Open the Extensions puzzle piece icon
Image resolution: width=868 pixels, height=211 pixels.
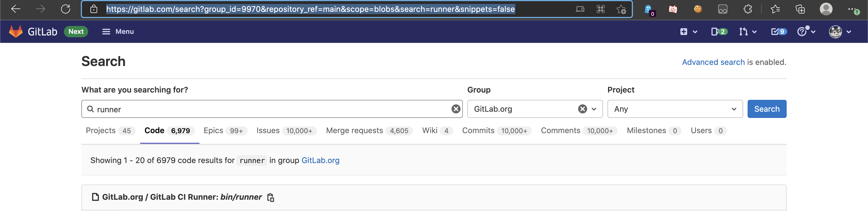(x=747, y=9)
